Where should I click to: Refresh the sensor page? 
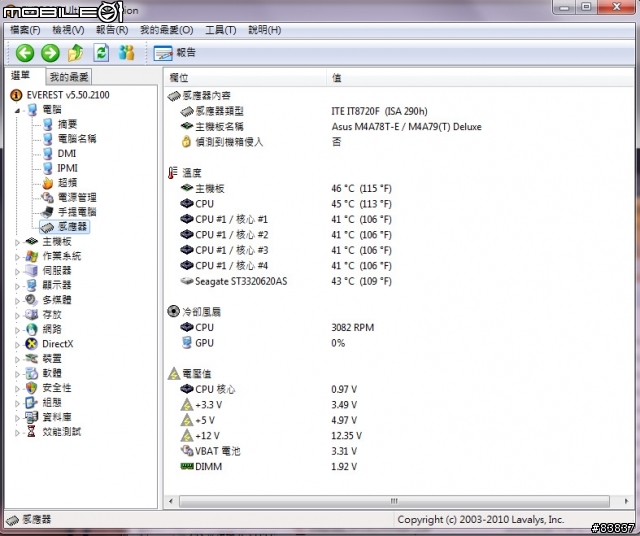coord(101,53)
